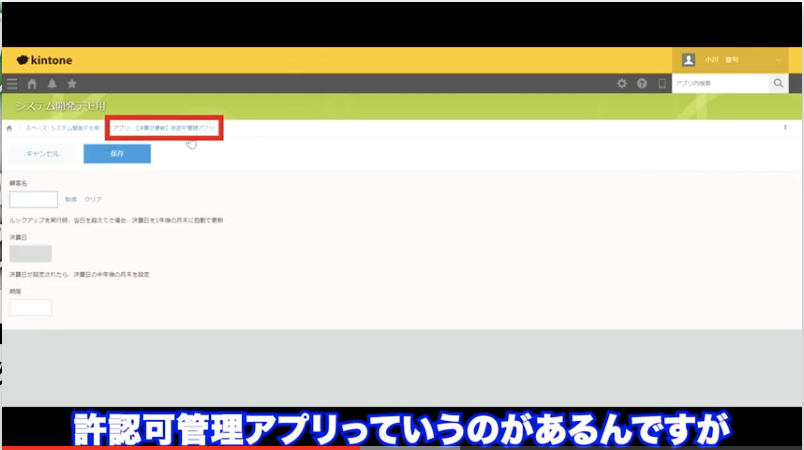Open the three-dot options menu
This screenshot has width=804, height=450.
[x=785, y=128]
